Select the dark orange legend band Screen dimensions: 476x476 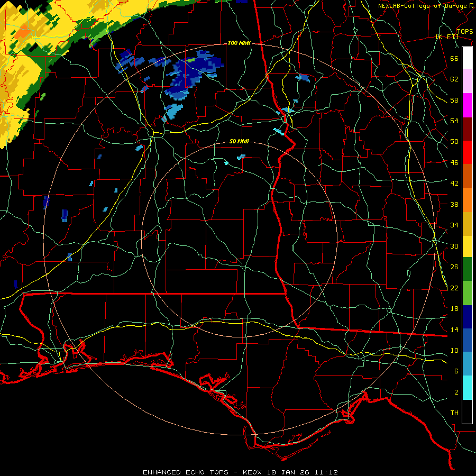pyautogui.click(x=467, y=176)
